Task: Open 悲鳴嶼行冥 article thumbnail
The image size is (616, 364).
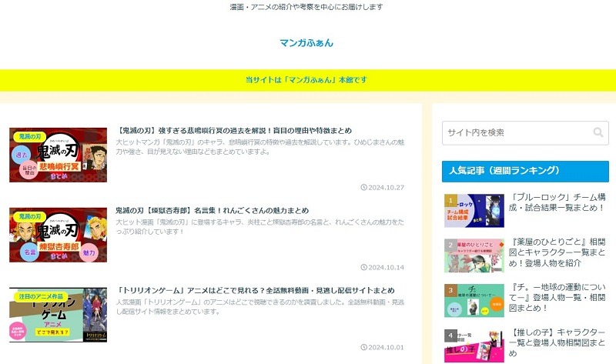Action: [x=58, y=155]
